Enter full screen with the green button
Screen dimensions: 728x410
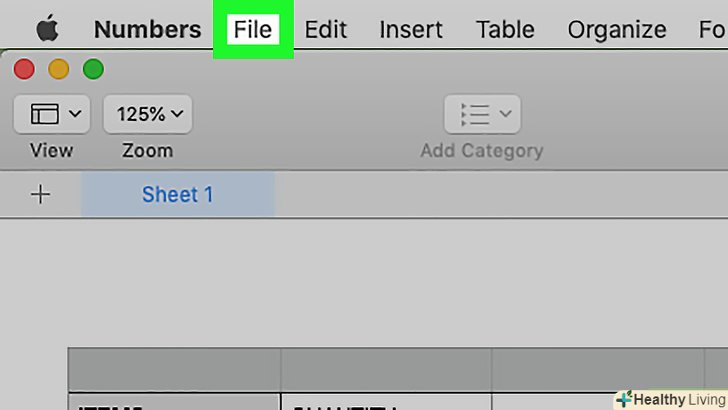point(93,70)
